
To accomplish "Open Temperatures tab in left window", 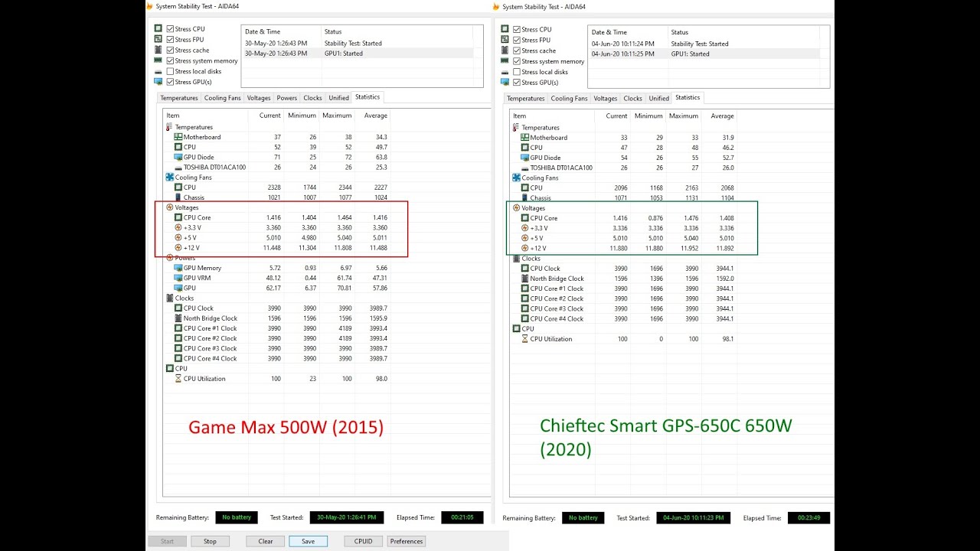I will click(x=179, y=98).
